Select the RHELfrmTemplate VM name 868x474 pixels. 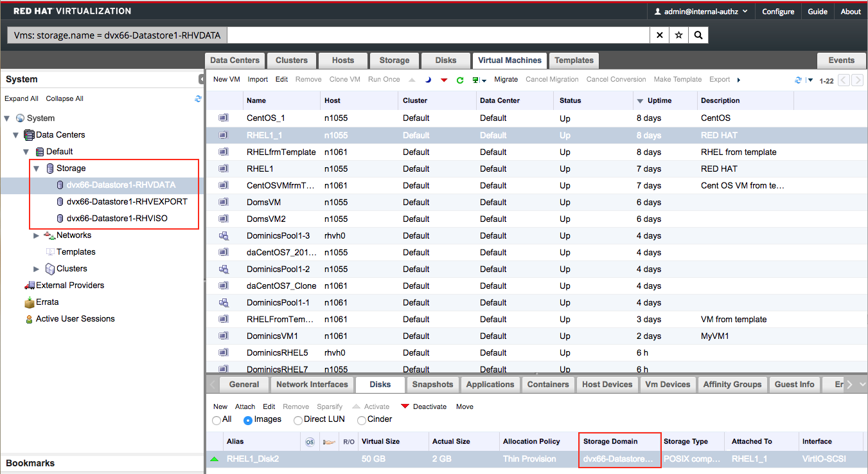pyautogui.click(x=281, y=152)
